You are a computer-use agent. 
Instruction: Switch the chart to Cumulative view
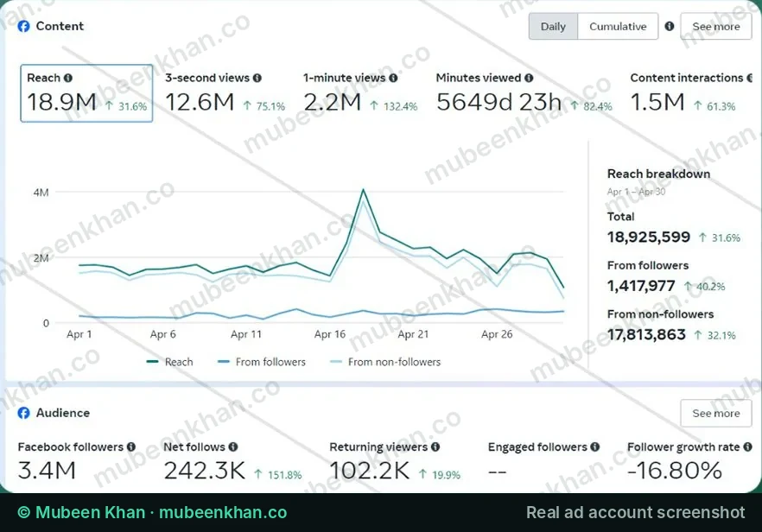(618, 26)
